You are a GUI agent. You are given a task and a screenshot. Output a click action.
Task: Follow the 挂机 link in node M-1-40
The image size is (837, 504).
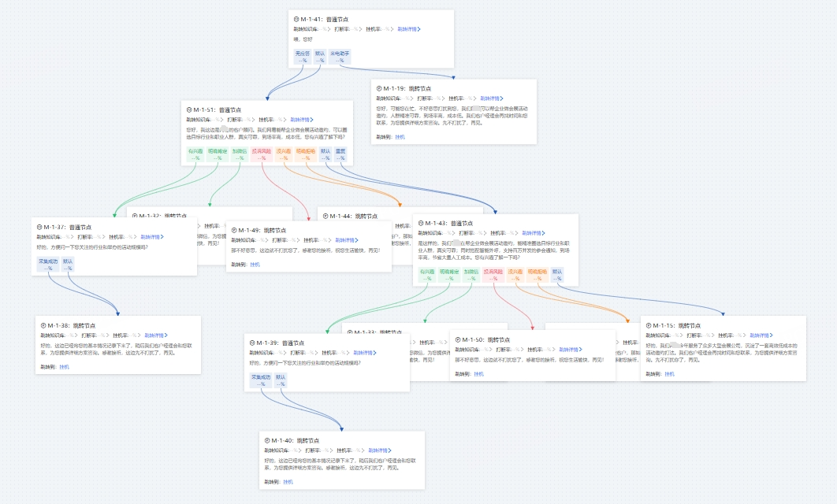click(x=288, y=482)
